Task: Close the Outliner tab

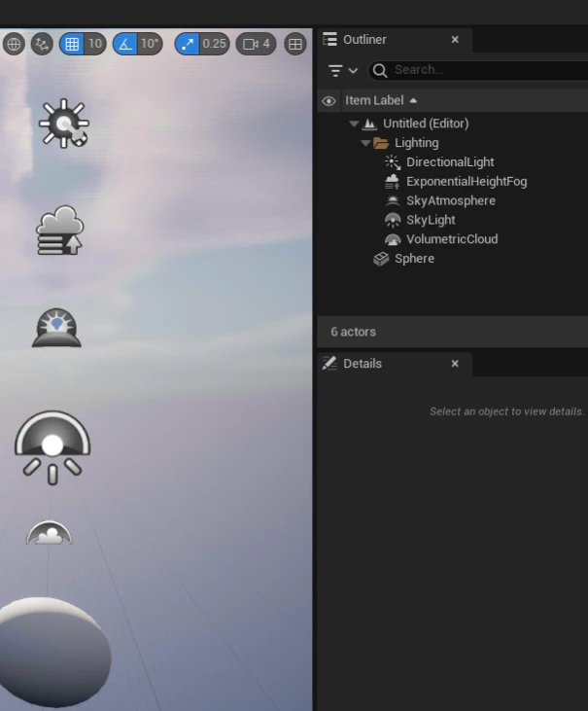Action: (x=455, y=40)
